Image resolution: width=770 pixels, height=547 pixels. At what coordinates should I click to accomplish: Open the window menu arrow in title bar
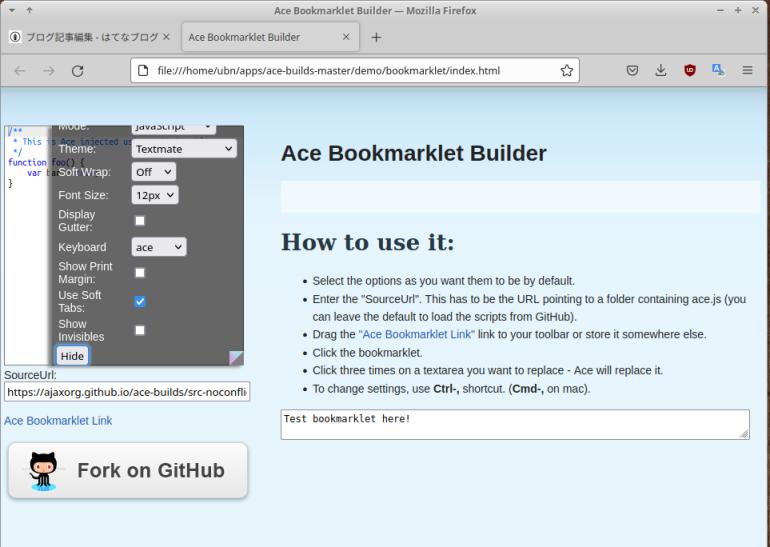click(12, 10)
